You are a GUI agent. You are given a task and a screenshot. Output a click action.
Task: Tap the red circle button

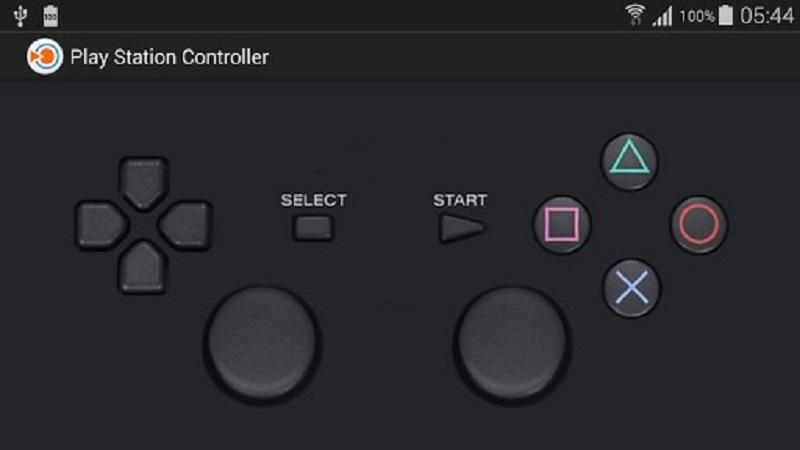click(x=698, y=224)
